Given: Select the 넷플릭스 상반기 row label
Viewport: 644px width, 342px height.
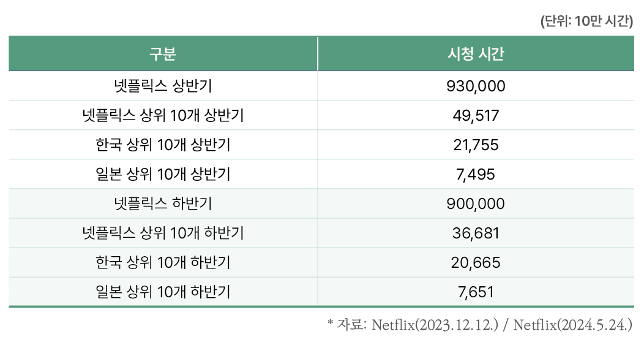Looking at the screenshot, I should pos(163,86).
